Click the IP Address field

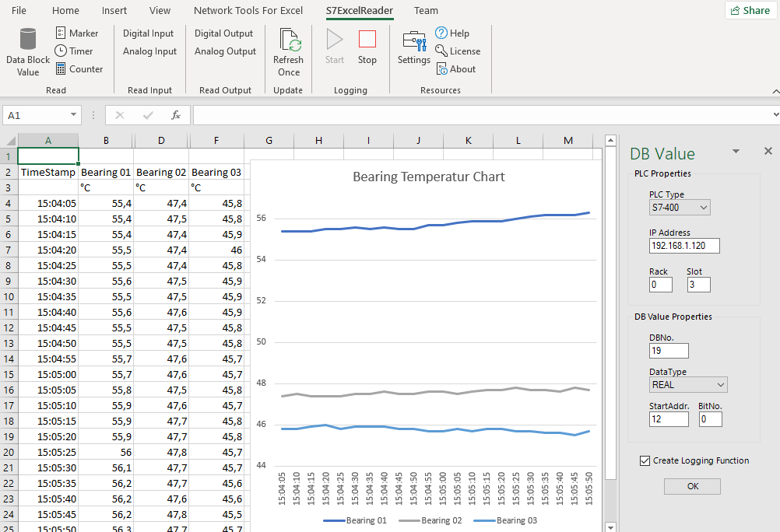[x=684, y=246]
